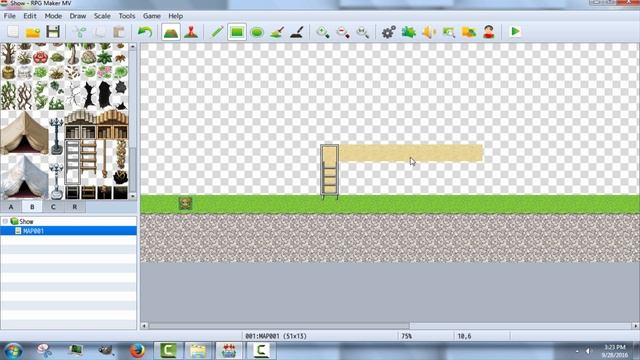640x360 pixels.
Task: Open the Sound Test speaker icon
Action: click(429, 32)
